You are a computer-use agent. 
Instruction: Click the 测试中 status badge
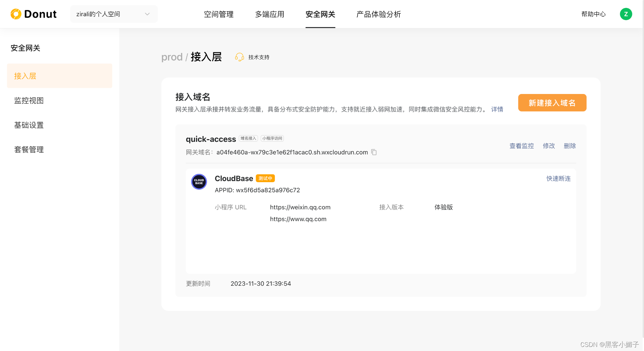(265, 178)
